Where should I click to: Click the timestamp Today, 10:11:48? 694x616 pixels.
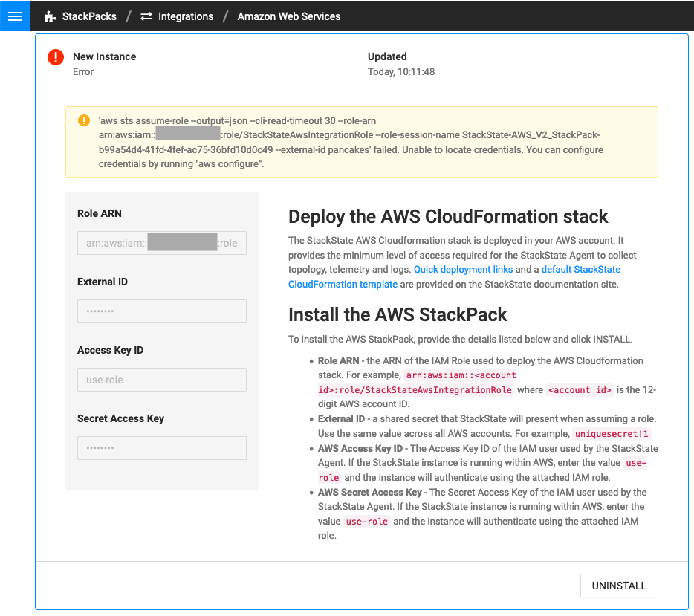point(401,71)
